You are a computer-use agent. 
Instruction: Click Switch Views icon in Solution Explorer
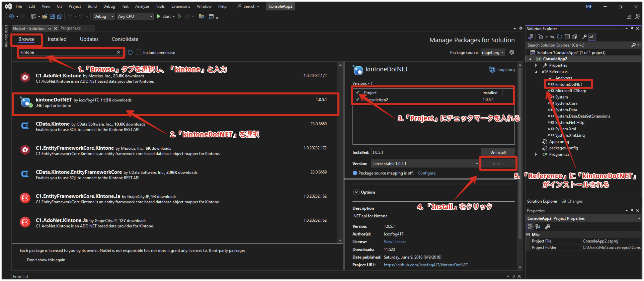click(531, 37)
